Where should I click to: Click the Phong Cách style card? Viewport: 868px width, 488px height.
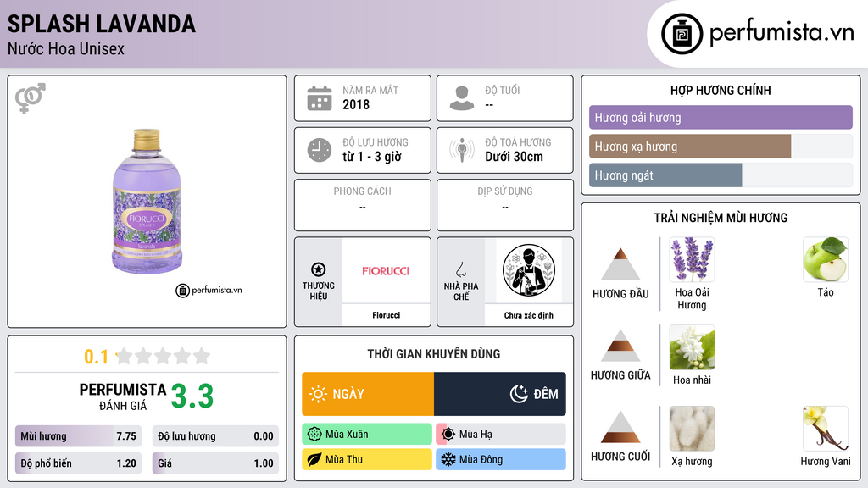[363, 205]
